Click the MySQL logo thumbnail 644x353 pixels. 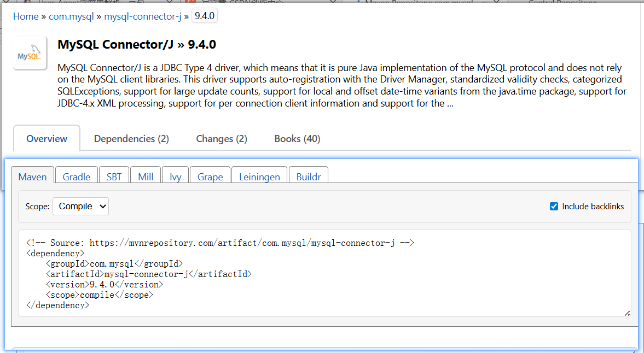pos(30,53)
